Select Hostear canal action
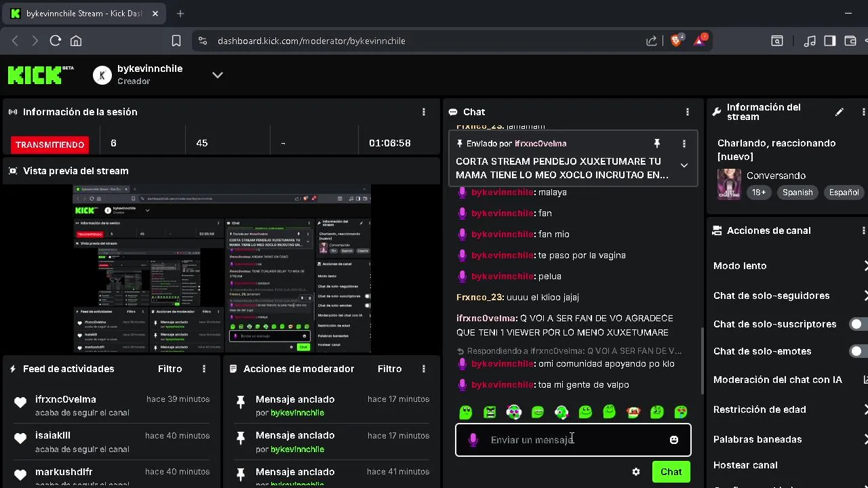Image resolution: width=868 pixels, height=488 pixels. 745,465
